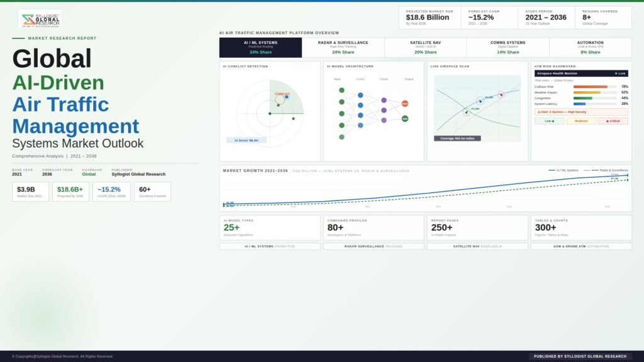Click the Report Pages 250+ card
644x362 pixels.
point(478,228)
